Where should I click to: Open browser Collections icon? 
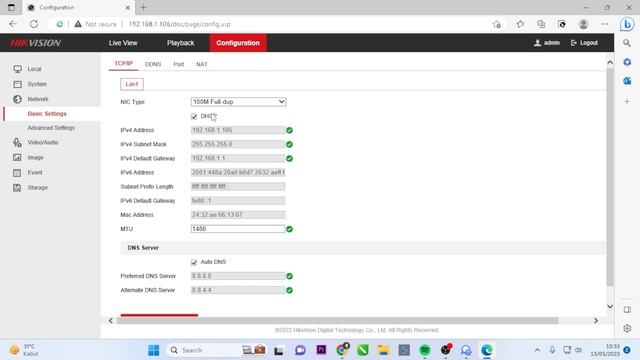[541, 24]
